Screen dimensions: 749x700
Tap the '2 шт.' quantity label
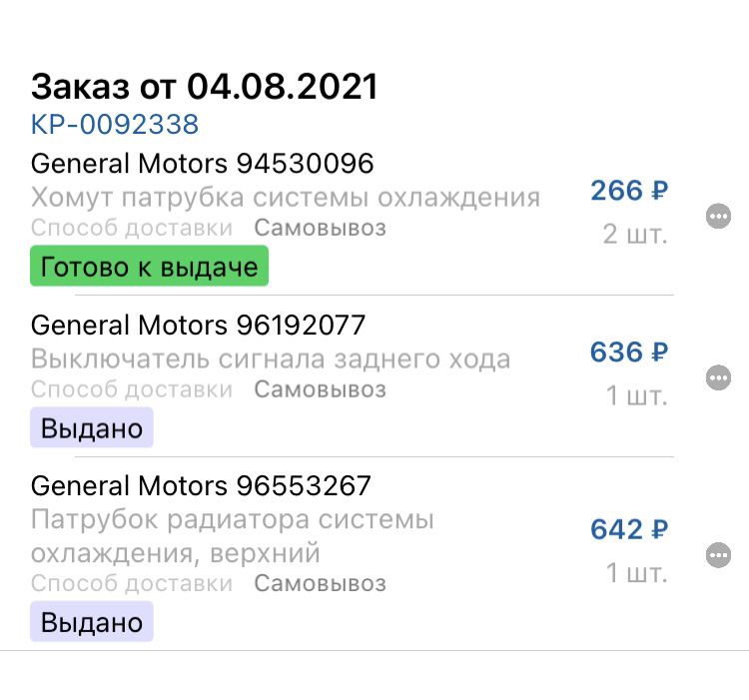(635, 235)
